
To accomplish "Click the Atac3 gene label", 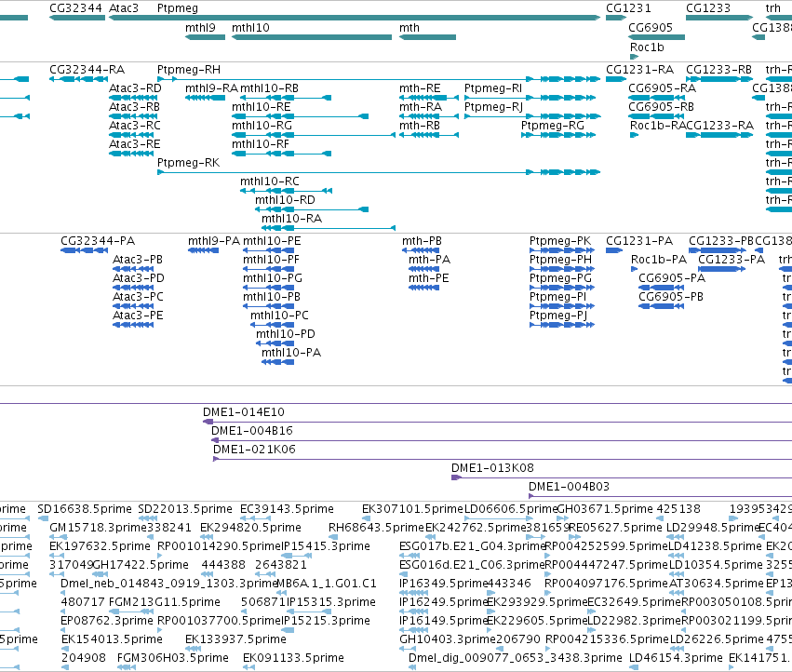I will point(124,8).
